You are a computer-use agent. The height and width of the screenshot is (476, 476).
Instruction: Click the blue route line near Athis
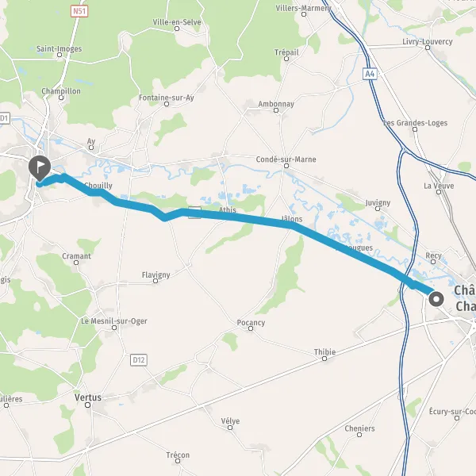tap(231, 216)
